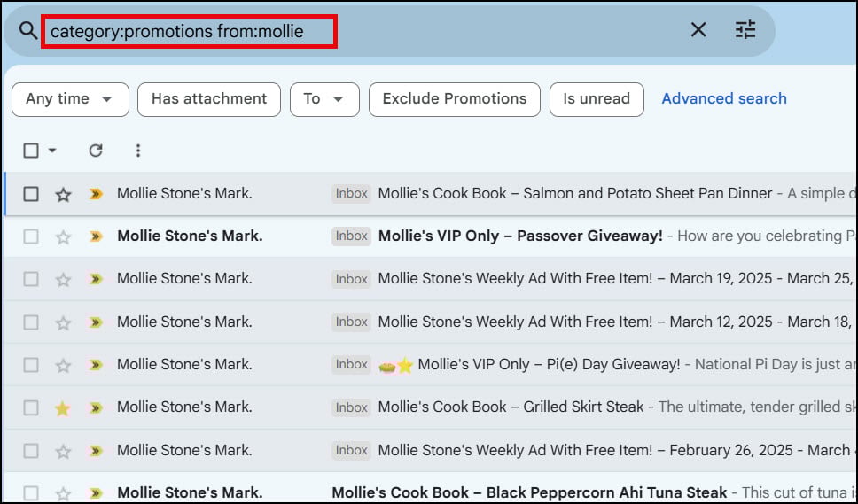Toggle importance marker on March 19 Weekly Ad
The height and width of the screenshot is (504, 858).
click(96, 279)
